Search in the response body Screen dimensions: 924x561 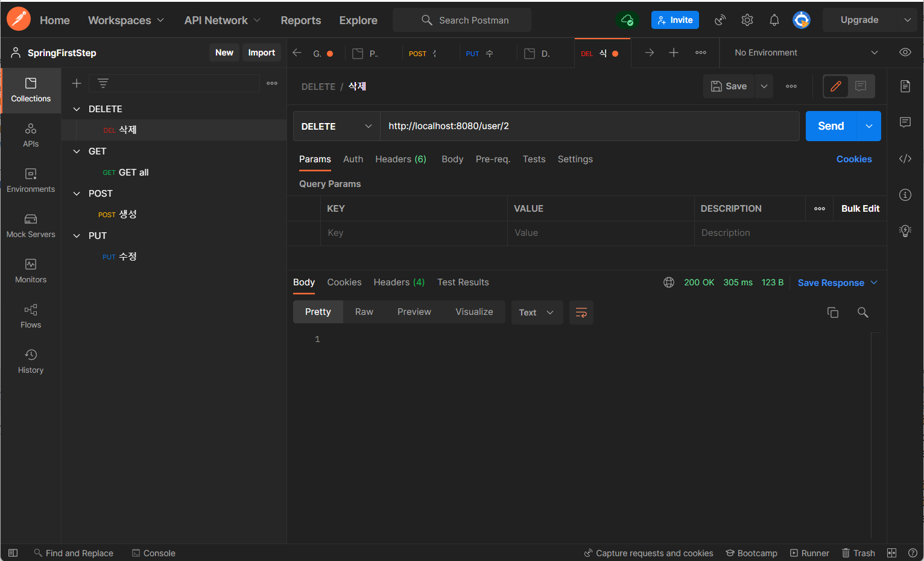[863, 312]
